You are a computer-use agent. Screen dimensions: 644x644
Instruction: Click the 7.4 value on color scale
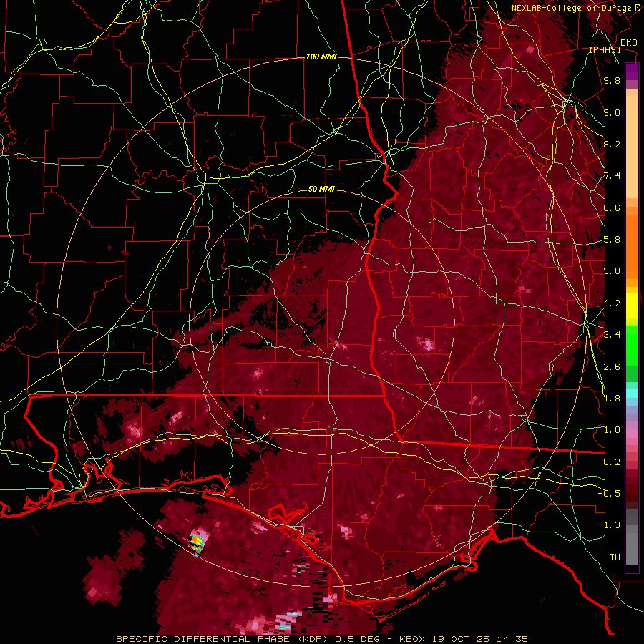point(612,176)
